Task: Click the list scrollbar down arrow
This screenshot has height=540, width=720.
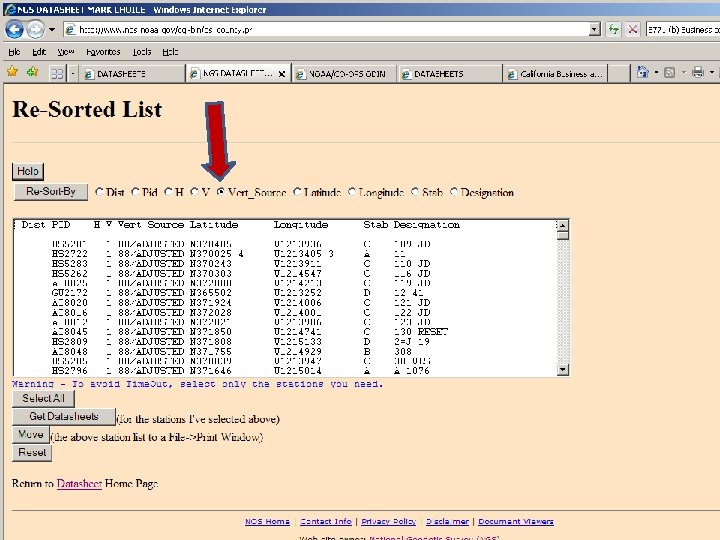Action: pyautogui.click(x=562, y=370)
